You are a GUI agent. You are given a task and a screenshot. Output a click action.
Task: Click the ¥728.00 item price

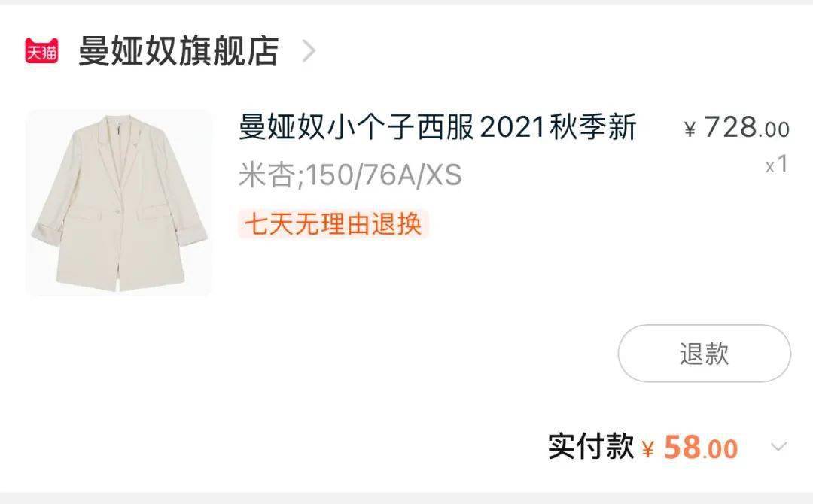[x=737, y=127]
